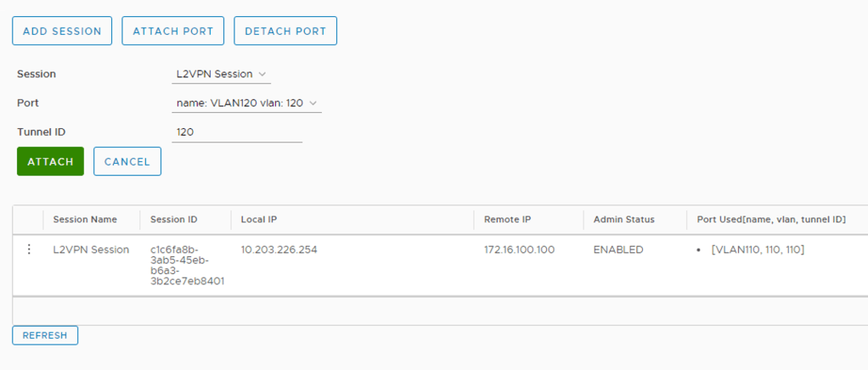Click the Detach Port button
868x370 pixels.
285,31
